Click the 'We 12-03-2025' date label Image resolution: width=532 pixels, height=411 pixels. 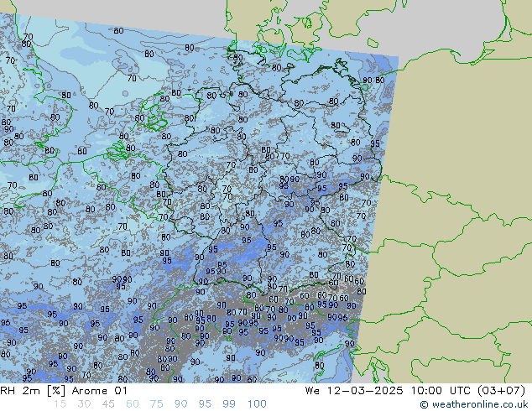pyautogui.click(x=354, y=391)
